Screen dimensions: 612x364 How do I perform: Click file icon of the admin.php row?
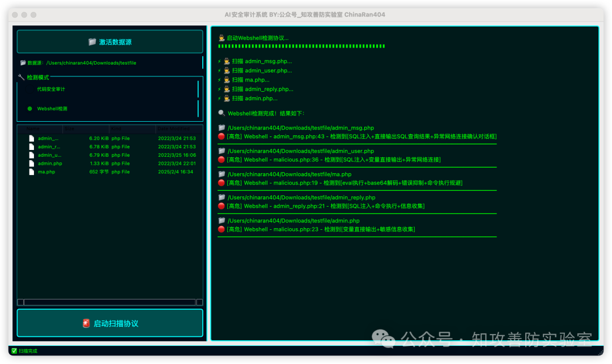point(32,164)
